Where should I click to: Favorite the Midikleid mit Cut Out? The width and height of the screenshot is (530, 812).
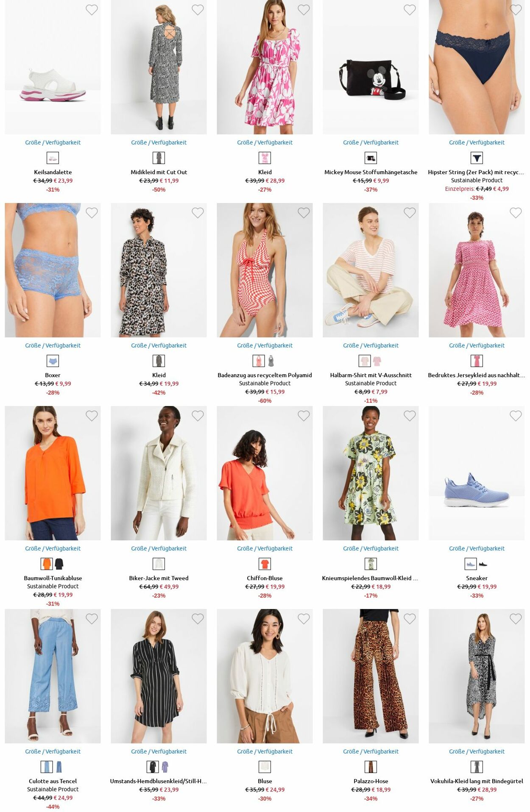click(198, 10)
